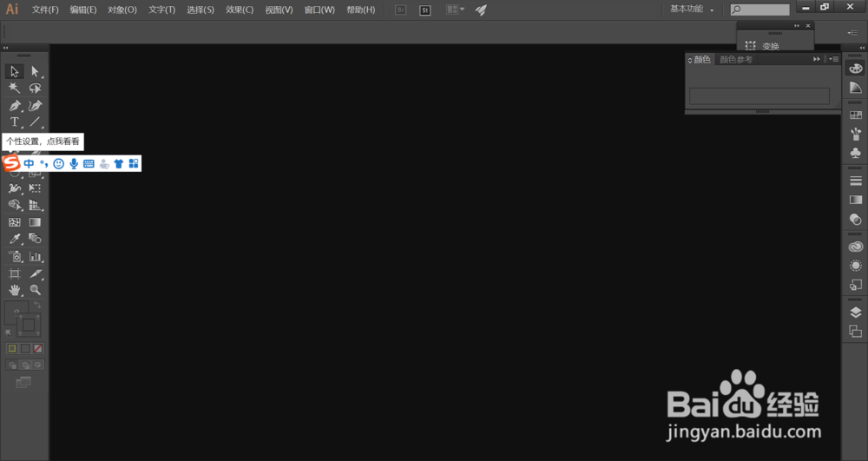
Task: Switch to Draw Behind mode
Action: [25, 365]
